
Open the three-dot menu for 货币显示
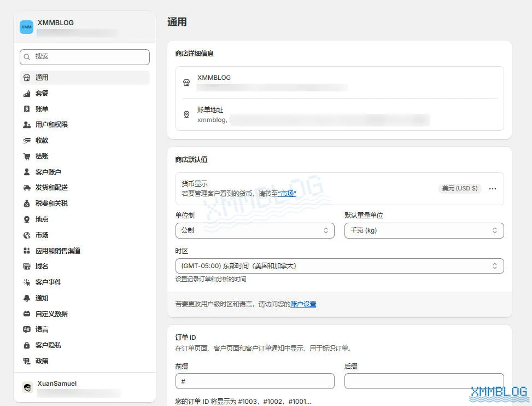point(493,189)
